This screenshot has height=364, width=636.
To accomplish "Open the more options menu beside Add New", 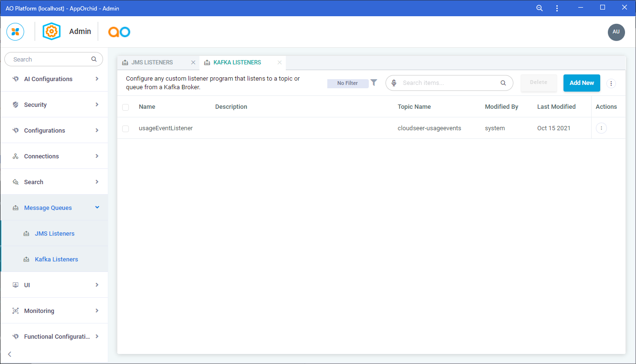I will [x=611, y=83].
